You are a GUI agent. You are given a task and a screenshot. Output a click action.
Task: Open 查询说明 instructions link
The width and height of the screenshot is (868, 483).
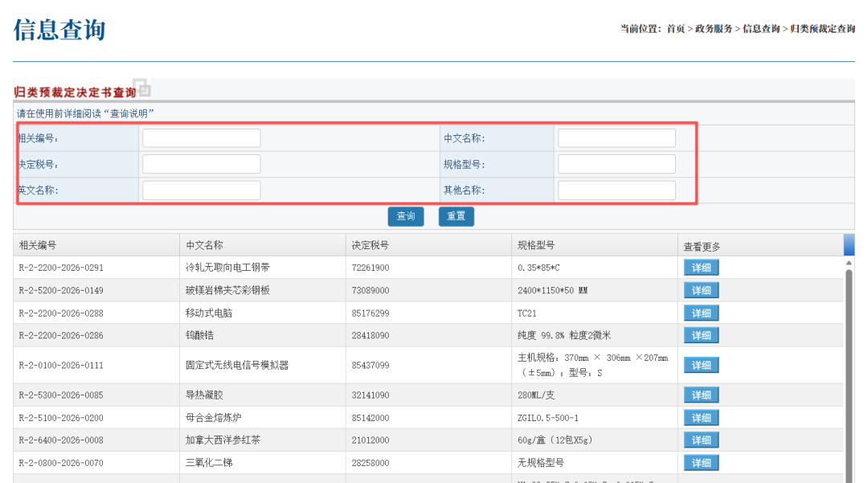(129, 113)
